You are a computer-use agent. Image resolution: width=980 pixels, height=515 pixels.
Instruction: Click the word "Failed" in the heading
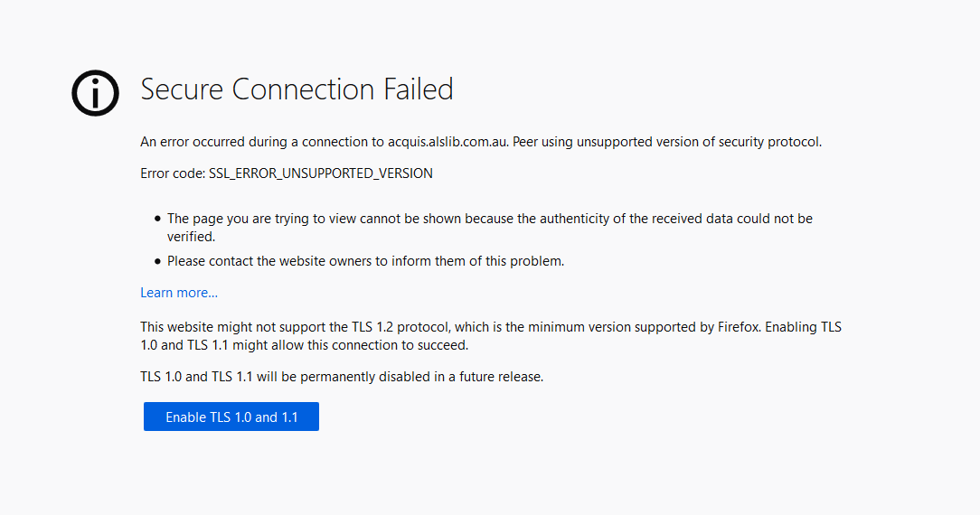pyautogui.click(x=418, y=89)
